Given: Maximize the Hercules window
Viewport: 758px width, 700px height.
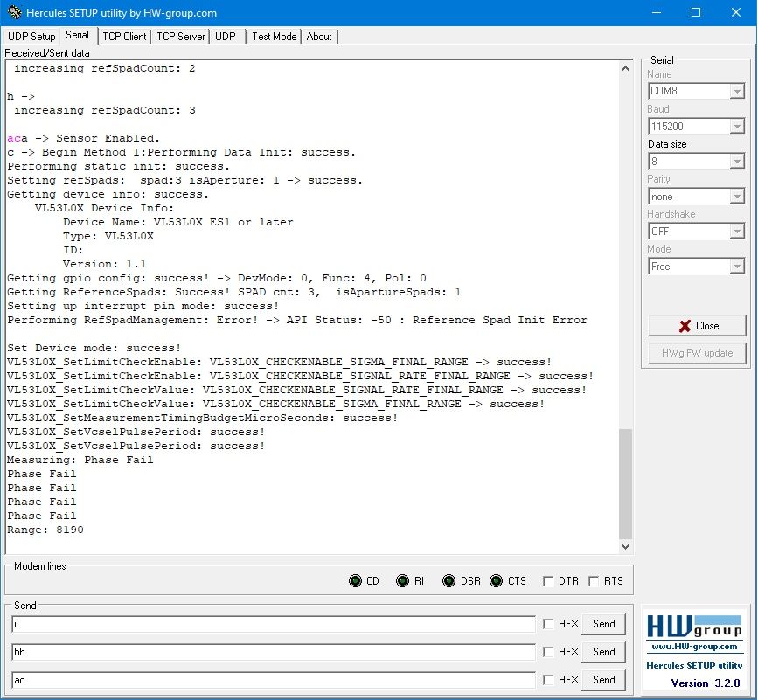Looking at the screenshot, I should (696, 12).
